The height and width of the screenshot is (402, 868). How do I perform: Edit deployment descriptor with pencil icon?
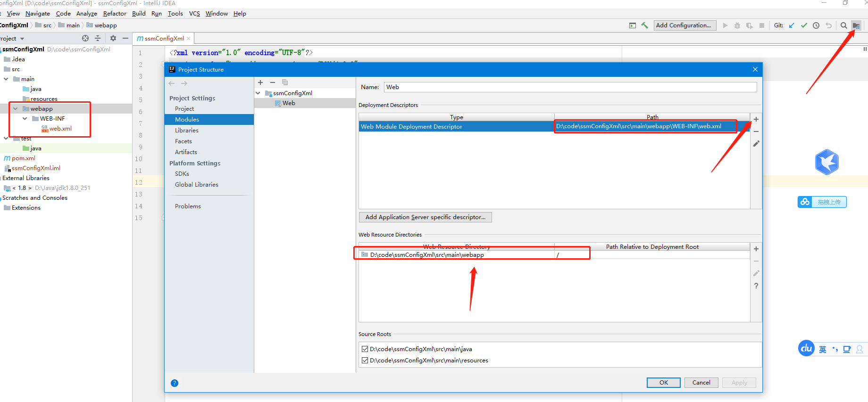tap(756, 144)
